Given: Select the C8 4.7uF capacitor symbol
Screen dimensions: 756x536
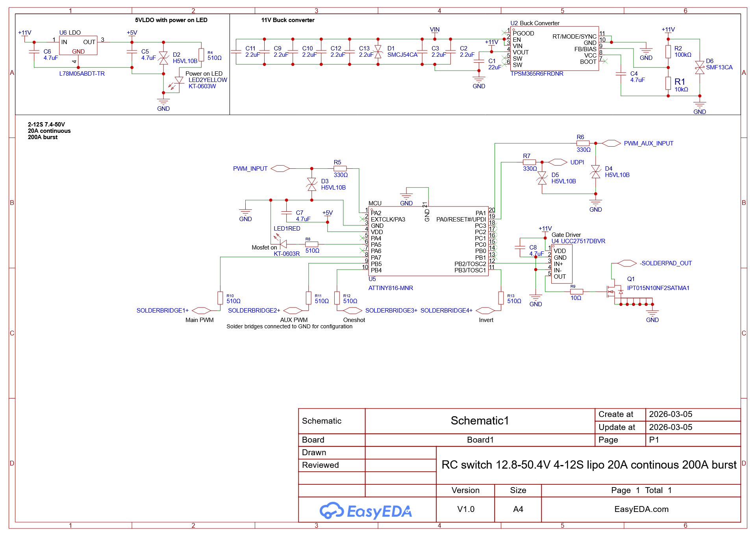Looking at the screenshot, I should [520, 247].
